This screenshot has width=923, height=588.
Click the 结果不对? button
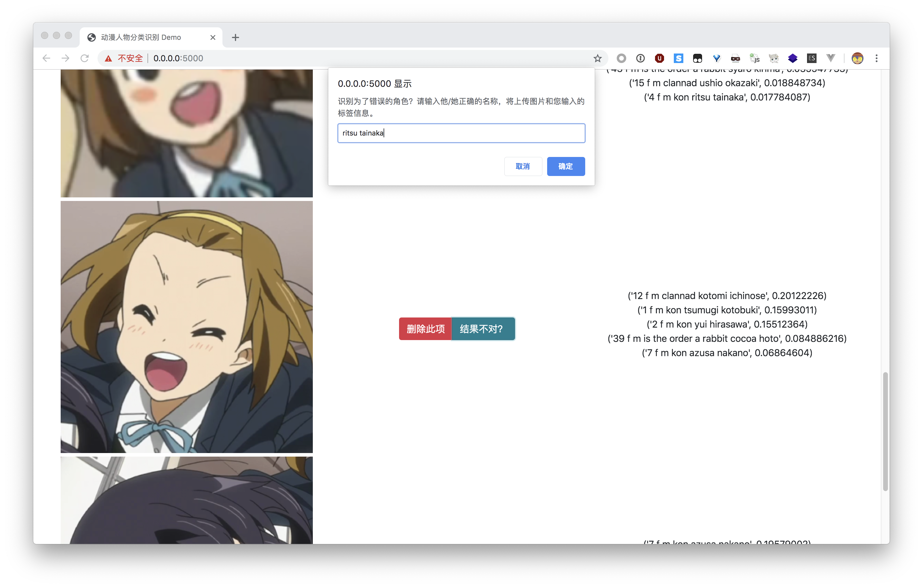click(x=483, y=329)
